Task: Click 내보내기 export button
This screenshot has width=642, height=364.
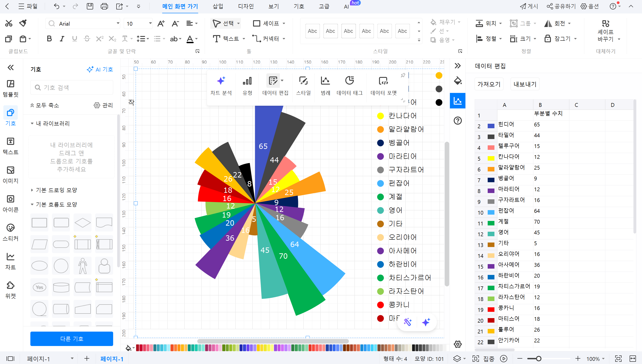Action: click(x=525, y=84)
